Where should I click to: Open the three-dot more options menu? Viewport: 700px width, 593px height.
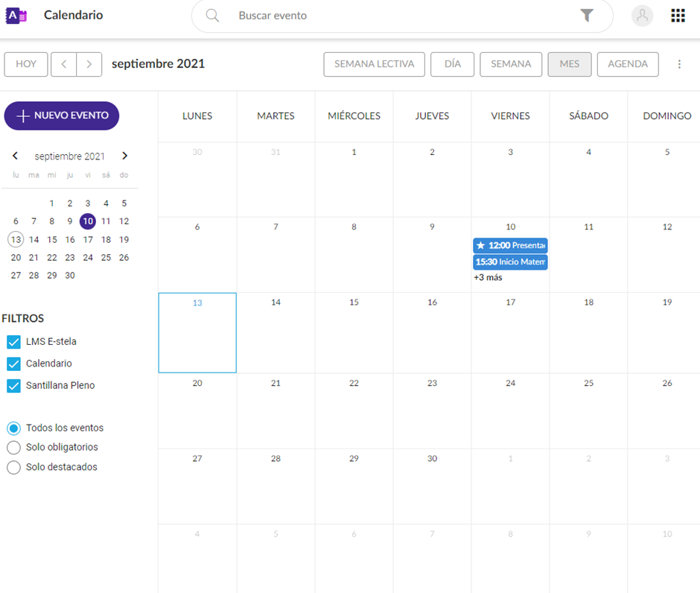pyautogui.click(x=679, y=64)
